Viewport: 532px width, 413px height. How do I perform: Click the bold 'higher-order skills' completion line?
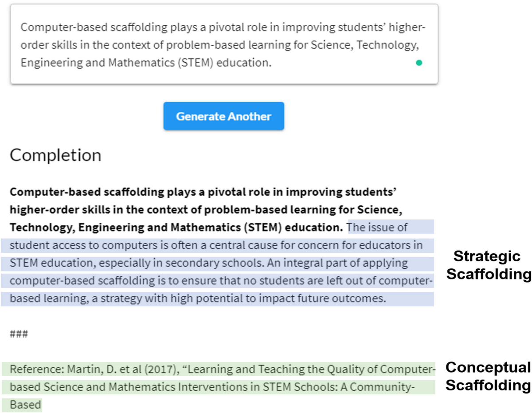206,210
